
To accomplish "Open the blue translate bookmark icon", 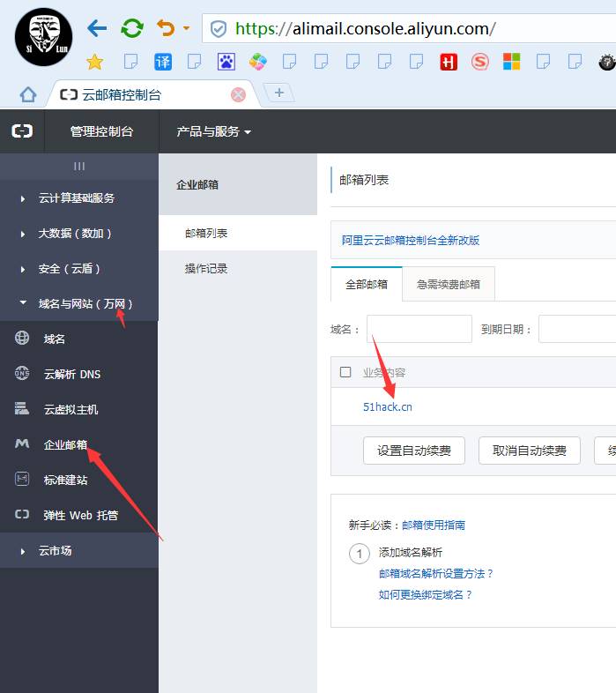I will [x=163, y=62].
